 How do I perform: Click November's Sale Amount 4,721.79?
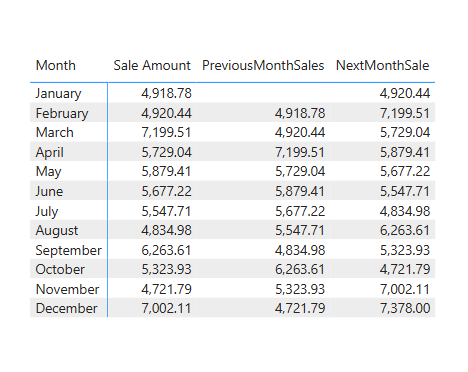coord(166,289)
